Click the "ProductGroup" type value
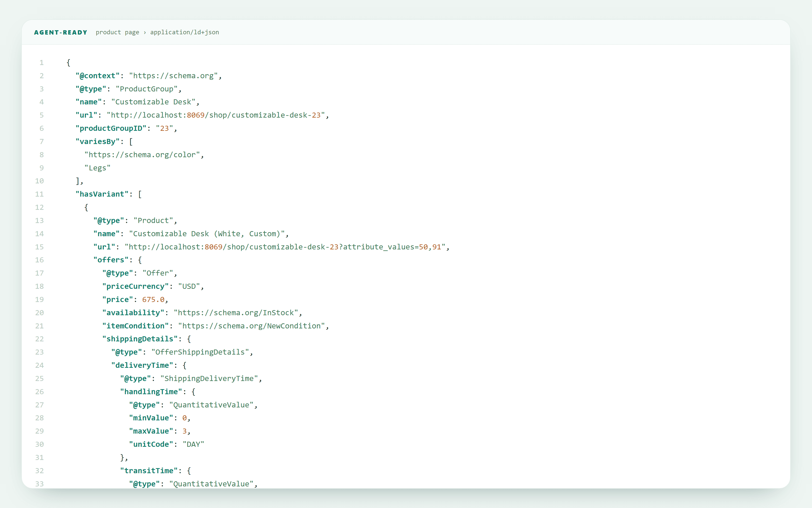Screen dimensions: 812x508 tap(147, 89)
